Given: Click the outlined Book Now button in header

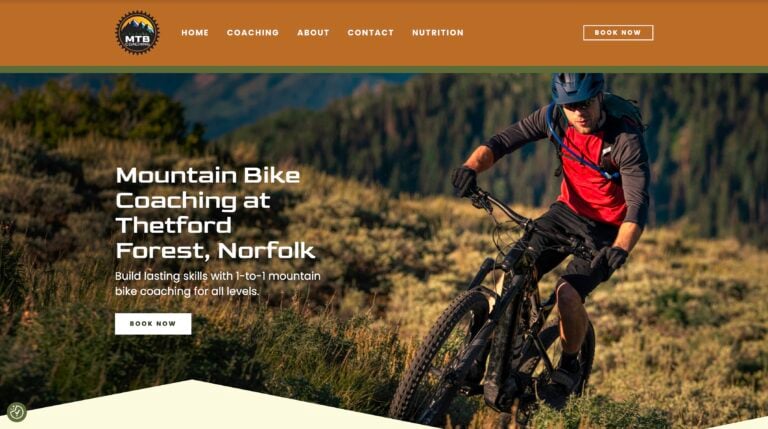Looking at the screenshot, I should coord(618,33).
